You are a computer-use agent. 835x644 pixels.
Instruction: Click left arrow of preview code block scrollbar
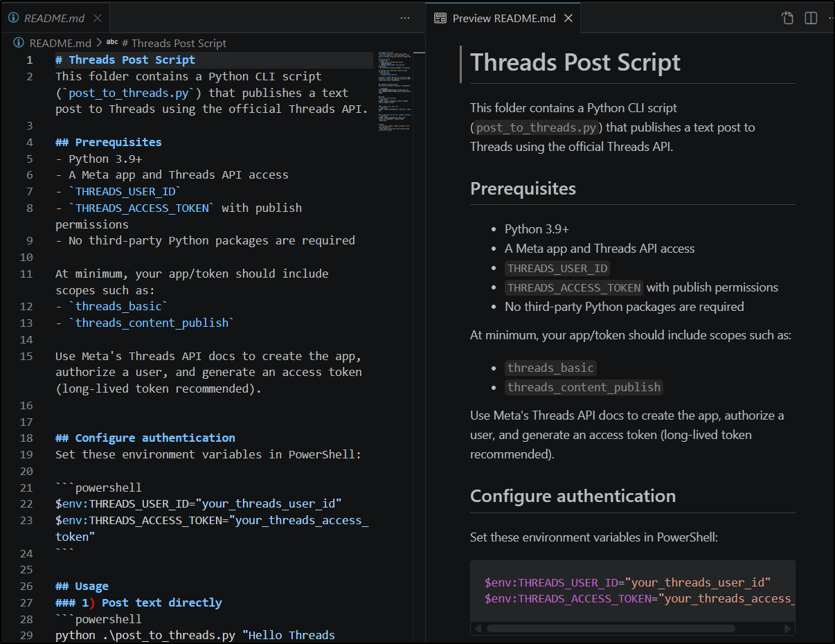pyautogui.click(x=478, y=629)
